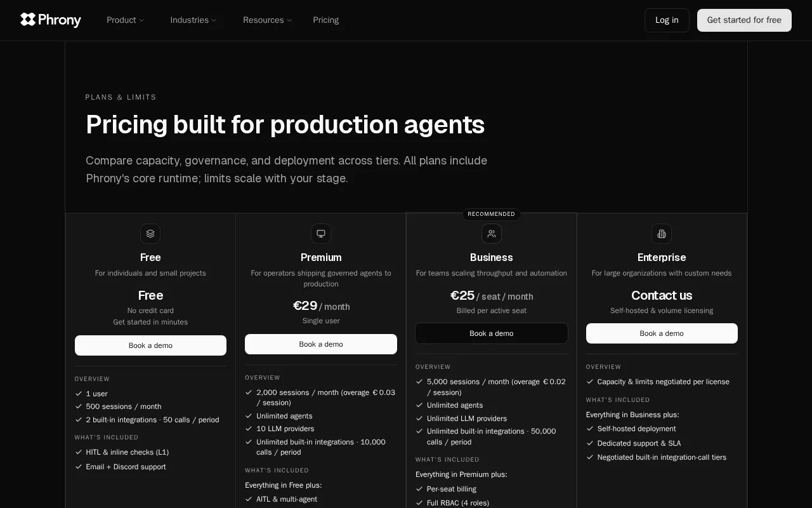Click 'Everything in Business plus:' text
This screenshot has height=508, width=812.
[x=632, y=415]
